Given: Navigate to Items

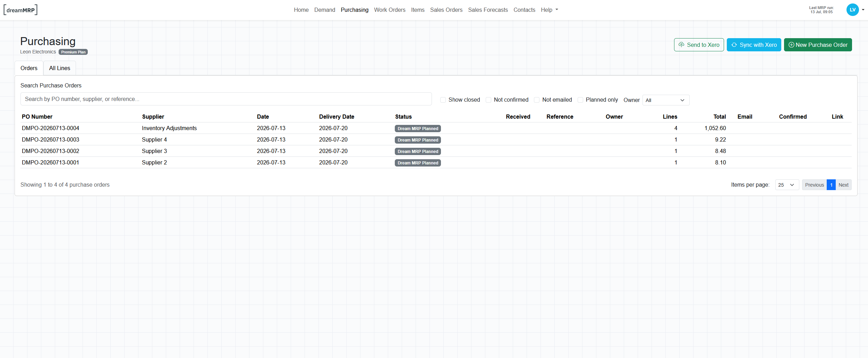Looking at the screenshot, I should pyautogui.click(x=418, y=10).
